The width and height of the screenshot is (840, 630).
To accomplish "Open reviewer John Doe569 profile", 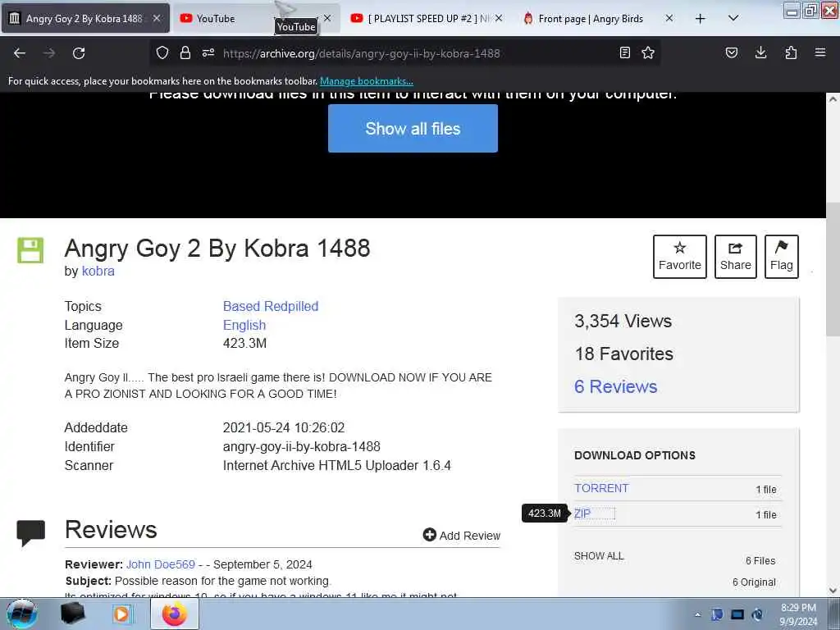I will [x=161, y=564].
